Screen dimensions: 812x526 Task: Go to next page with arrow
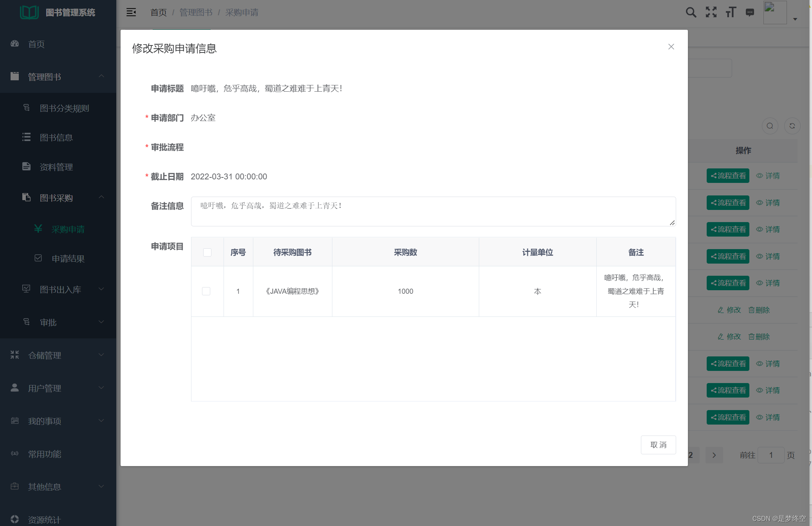pyautogui.click(x=714, y=456)
